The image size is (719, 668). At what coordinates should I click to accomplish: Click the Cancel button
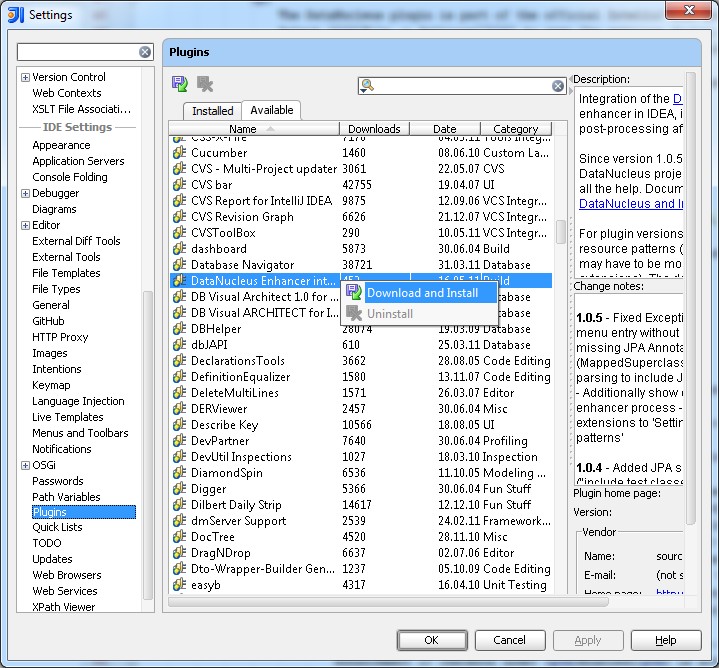tap(509, 640)
